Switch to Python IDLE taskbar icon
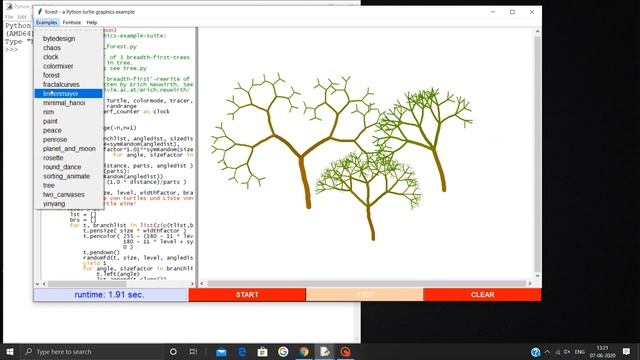 tap(325, 351)
